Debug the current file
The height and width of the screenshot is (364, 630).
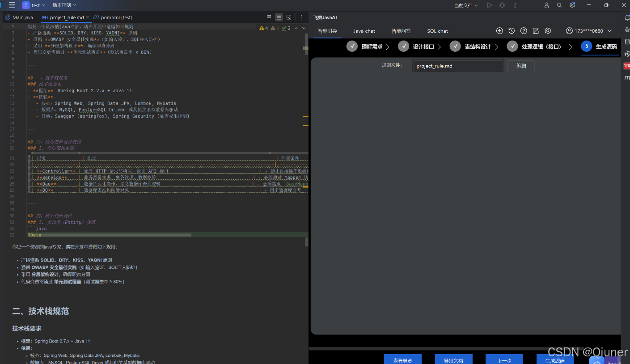click(x=502, y=5)
